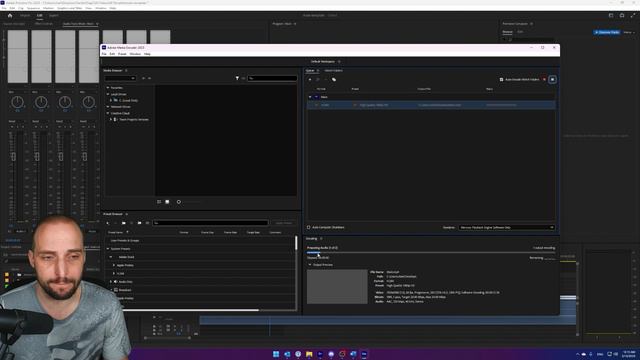Collapse the Network Drives node

pos(108,107)
